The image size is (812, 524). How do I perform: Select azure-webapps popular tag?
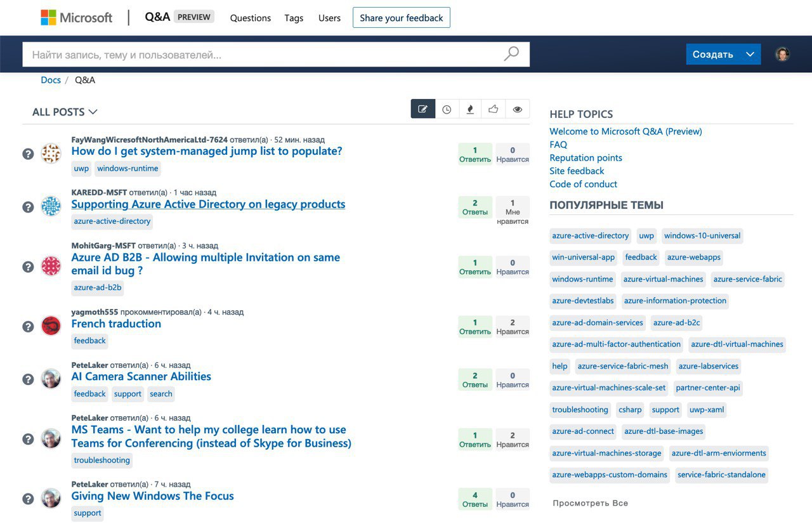pos(694,258)
